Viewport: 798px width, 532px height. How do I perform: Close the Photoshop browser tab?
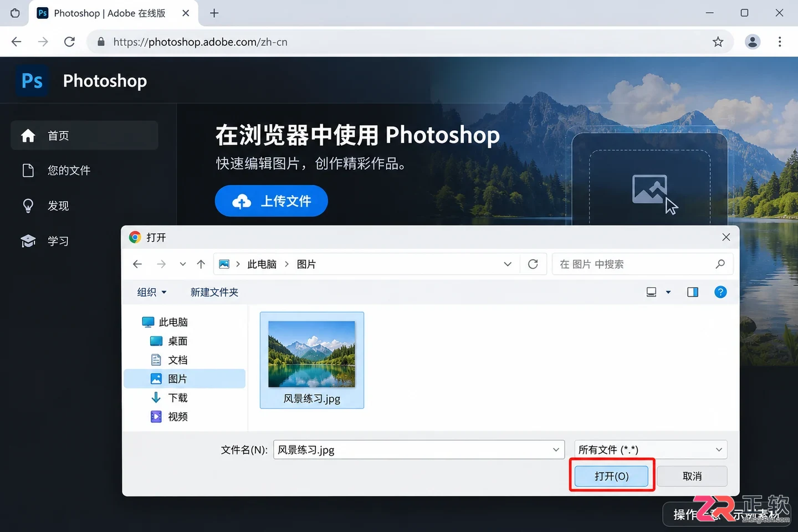tap(186, 13)
